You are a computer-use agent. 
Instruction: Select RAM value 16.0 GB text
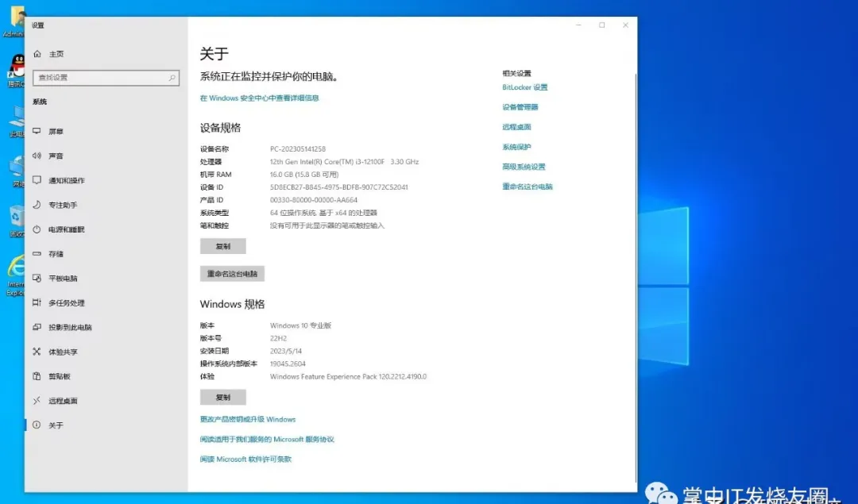[304, 175]
